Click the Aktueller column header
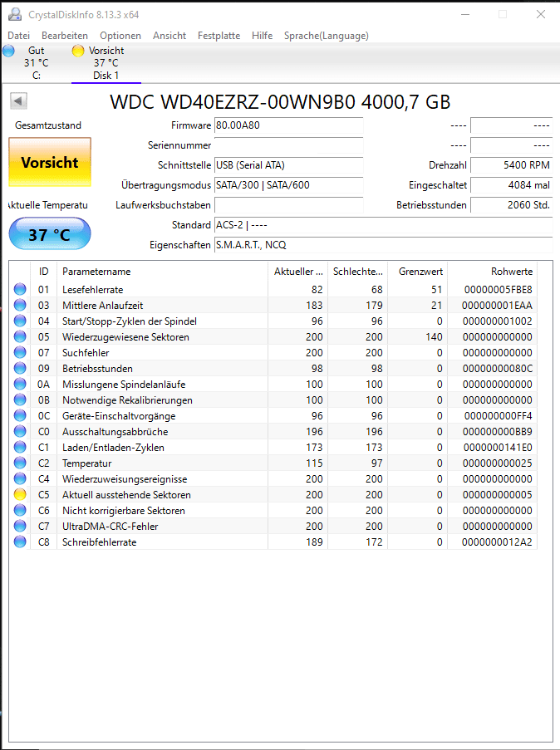560x750 pixels. point(297,272)
